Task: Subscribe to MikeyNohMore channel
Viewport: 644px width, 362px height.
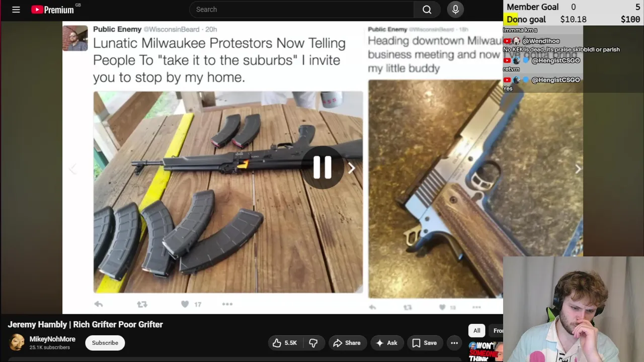Action: click(105, 343)
